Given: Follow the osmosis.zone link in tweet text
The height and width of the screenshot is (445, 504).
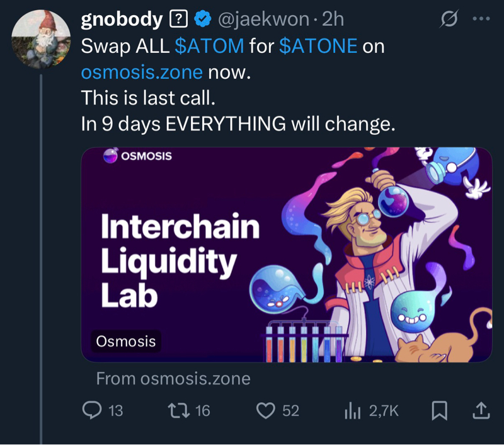Looking at the screenshot, I should coord(142,72).
